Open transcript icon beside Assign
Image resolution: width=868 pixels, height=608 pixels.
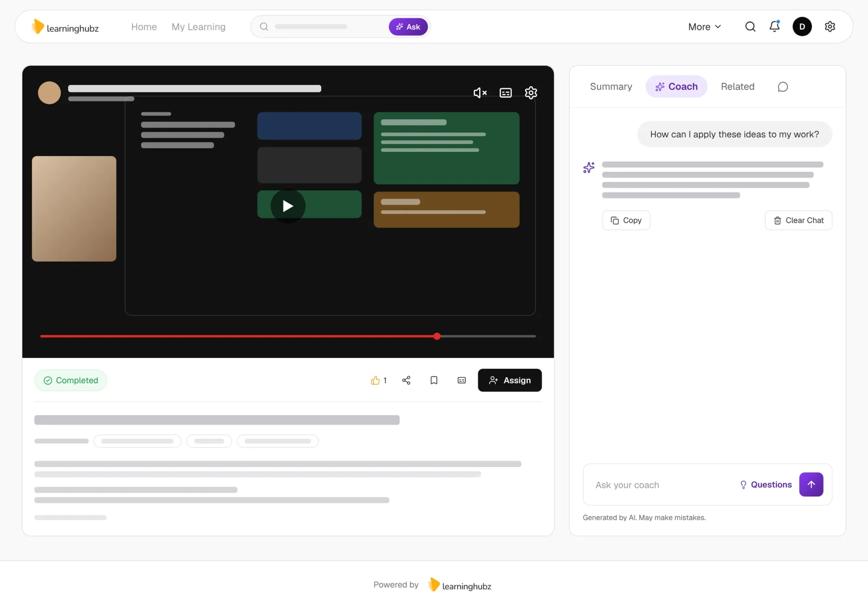pyautogui.click(x=462, y=380)
